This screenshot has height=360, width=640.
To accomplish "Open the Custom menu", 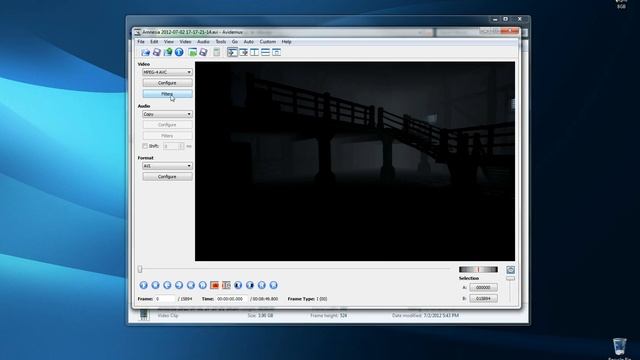I will 267,42.
